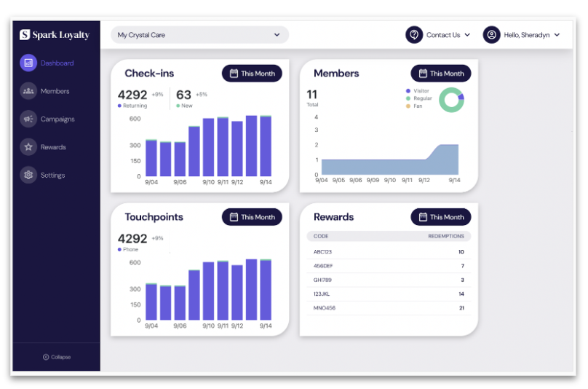
Task: Select the 456DEF reward code row
Action: 389,266
